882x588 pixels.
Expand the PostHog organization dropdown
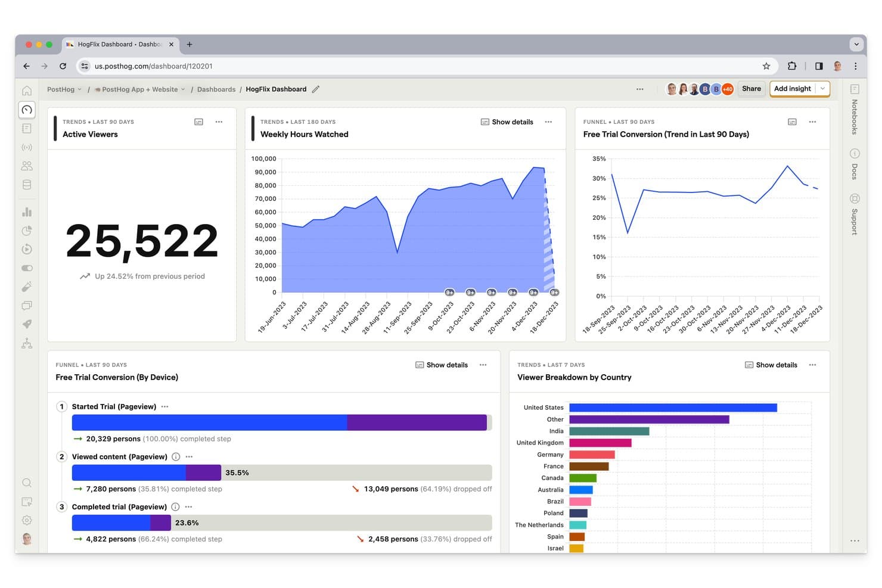pos(64,89)
